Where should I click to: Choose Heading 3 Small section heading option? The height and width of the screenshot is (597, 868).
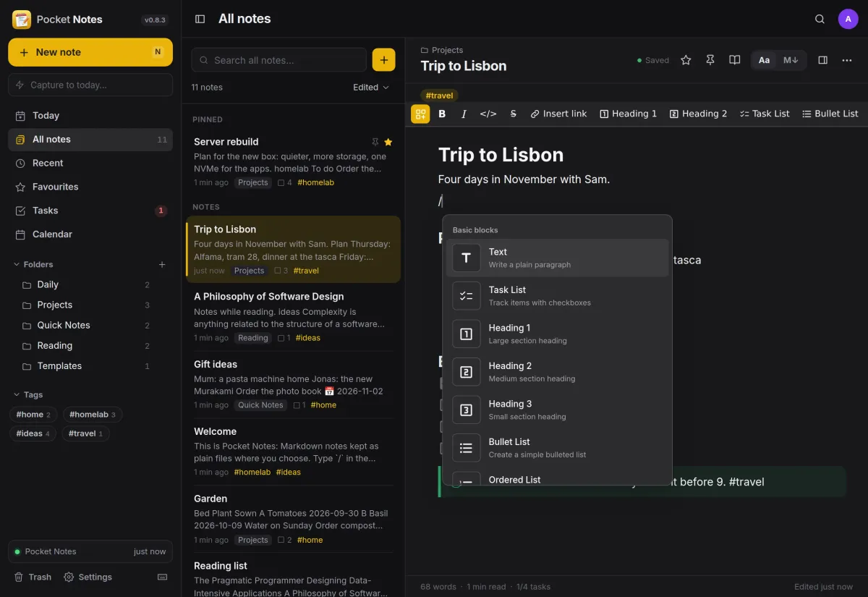[557, 410]
